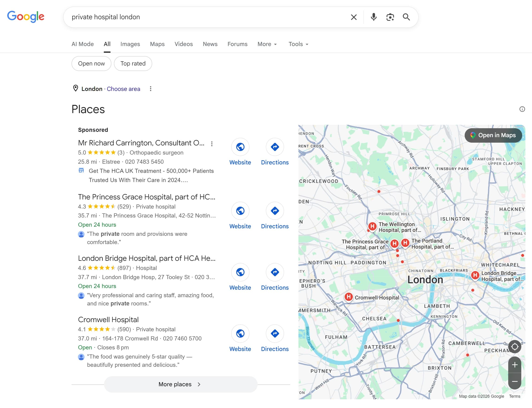Click Website icon for London Bridge Hospital

[240, 272]
